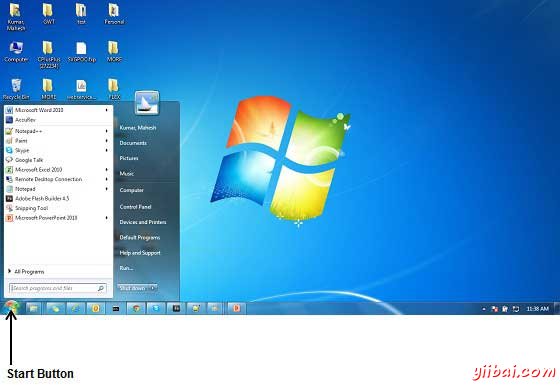Expand Notepad++ jump list arrow

tap(106, 131)
